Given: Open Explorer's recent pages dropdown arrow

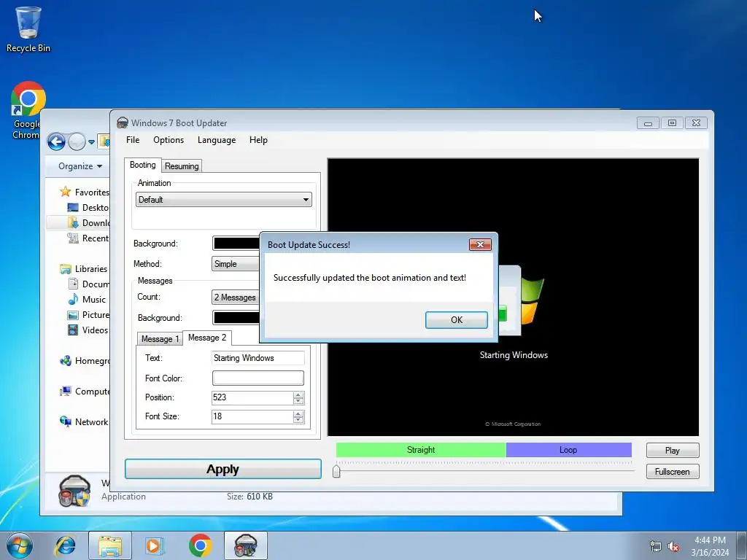Looking at the screenshot, I should [91, 142].
